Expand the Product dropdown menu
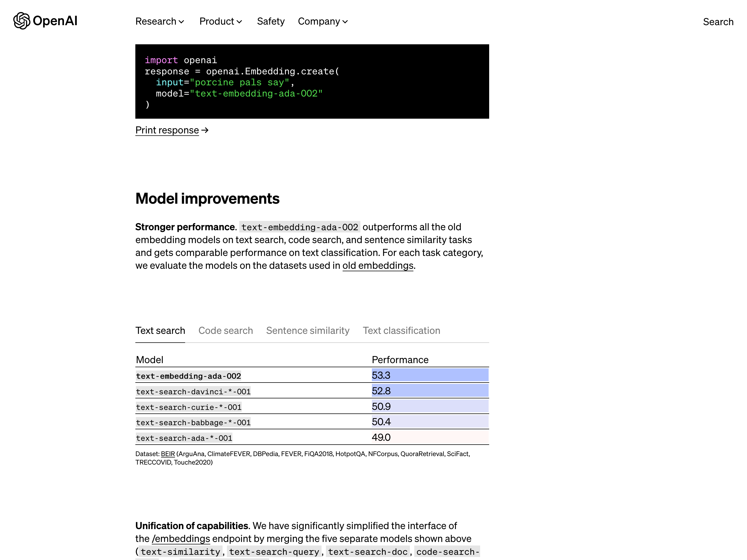 coord(221,21)
